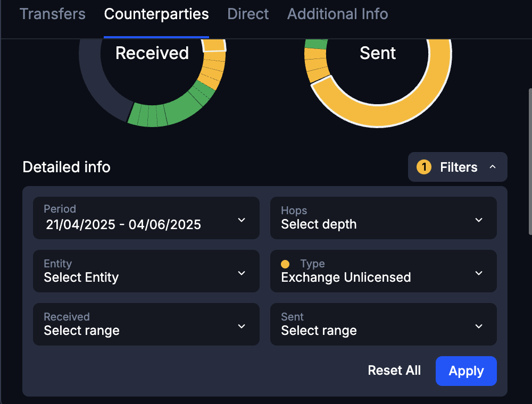Click the yellow Type indicator dot
Viewport: 532px width, 404px height.
click(x=286, y=264)
